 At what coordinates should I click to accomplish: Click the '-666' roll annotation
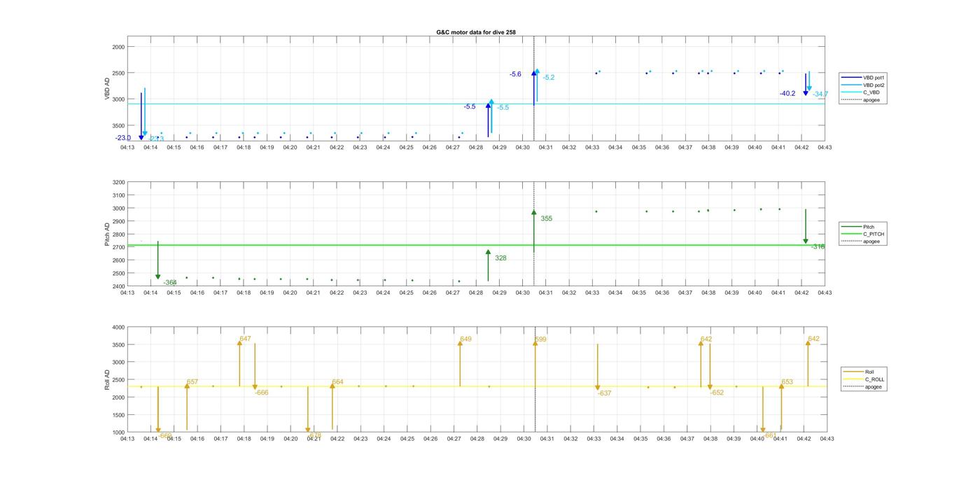coord(262,393)
